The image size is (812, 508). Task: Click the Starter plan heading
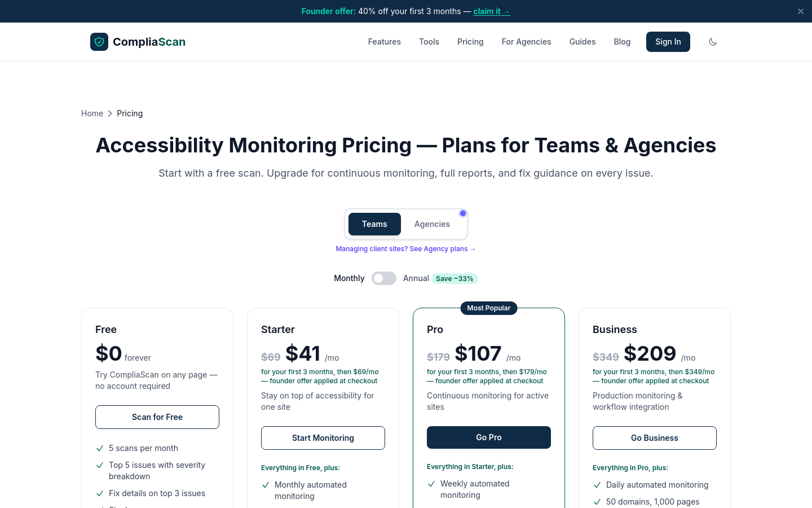coord(278,330)
